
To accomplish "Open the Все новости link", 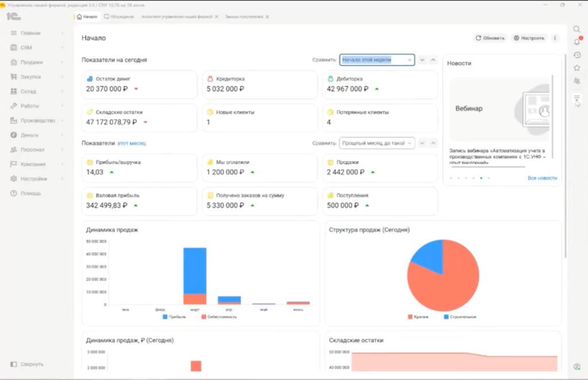I will click(542, 178).
